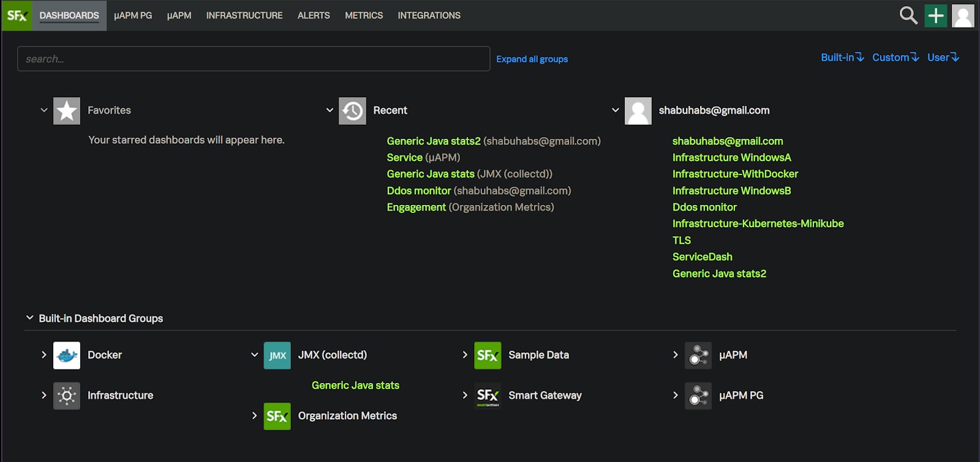Open the ServiceDash dashboard
This screenshot has height=462, width=980.
coord(703,257)
